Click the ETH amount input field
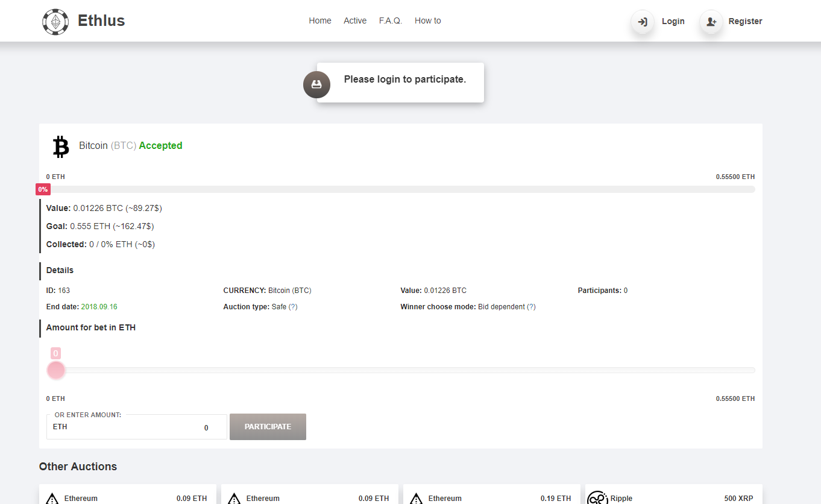The height and width of the screenshot is (504, 821). (137, 427)
